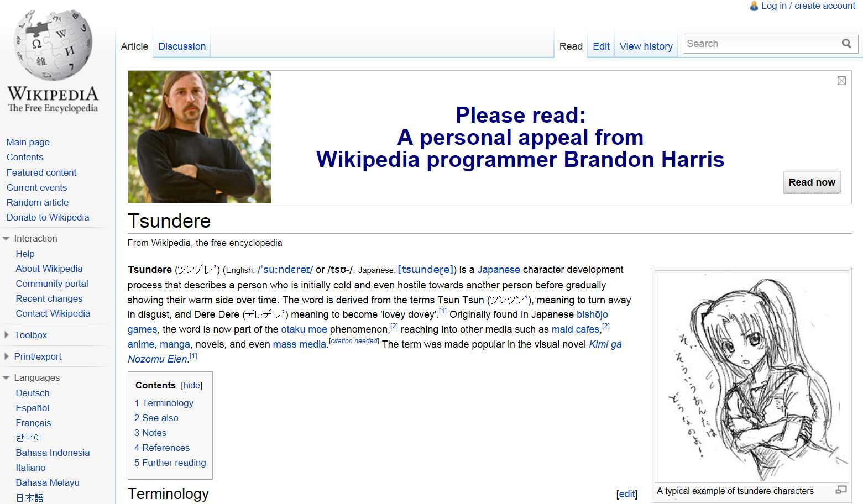Jump to 3 Notes in contents
The width and height of the screenshot is (863, 504).
click(150, 433)
